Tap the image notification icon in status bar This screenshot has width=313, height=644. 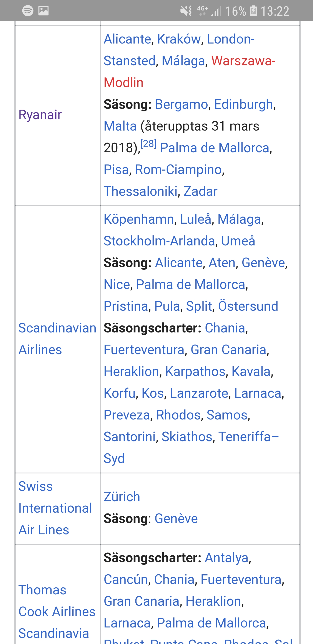click(x=43, y=10)
